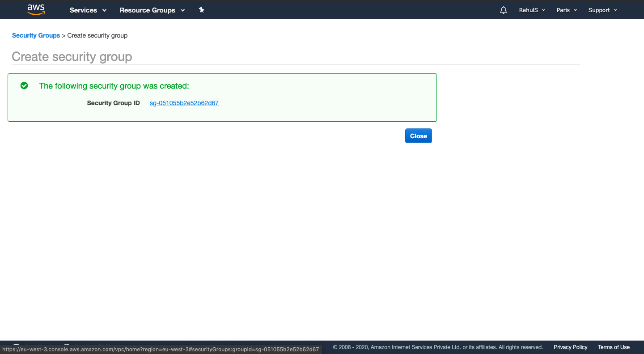644x354 pixels.
Task: Open notifications via the bell icon
Action: (x=503, y=9)
